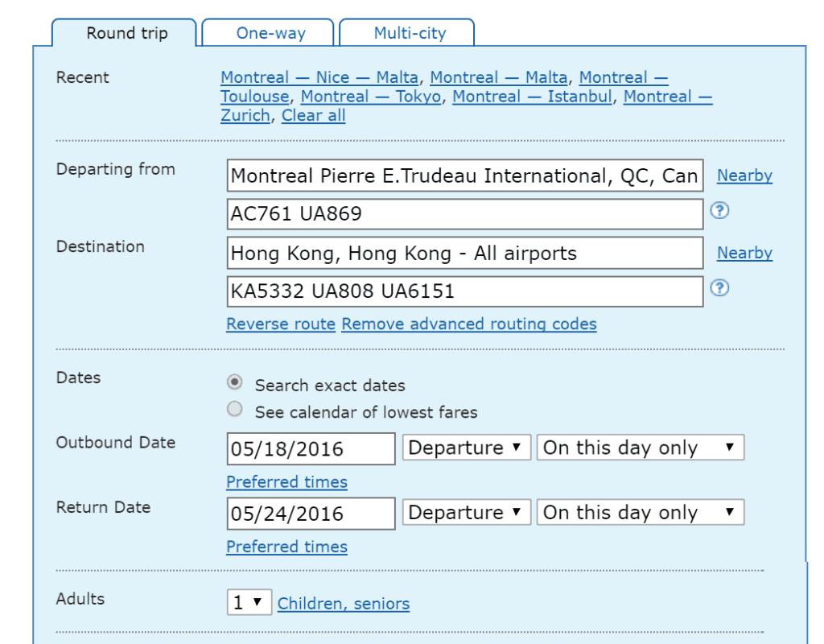Screen dimensions: 824x644
Task: Switch to the Multi-city tab
Action: [412, 32]
